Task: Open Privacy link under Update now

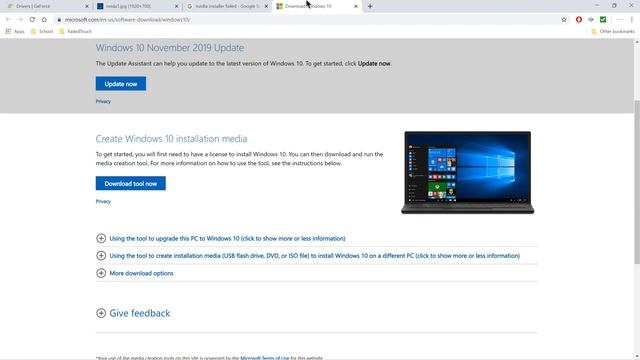Action: [103, 101]
